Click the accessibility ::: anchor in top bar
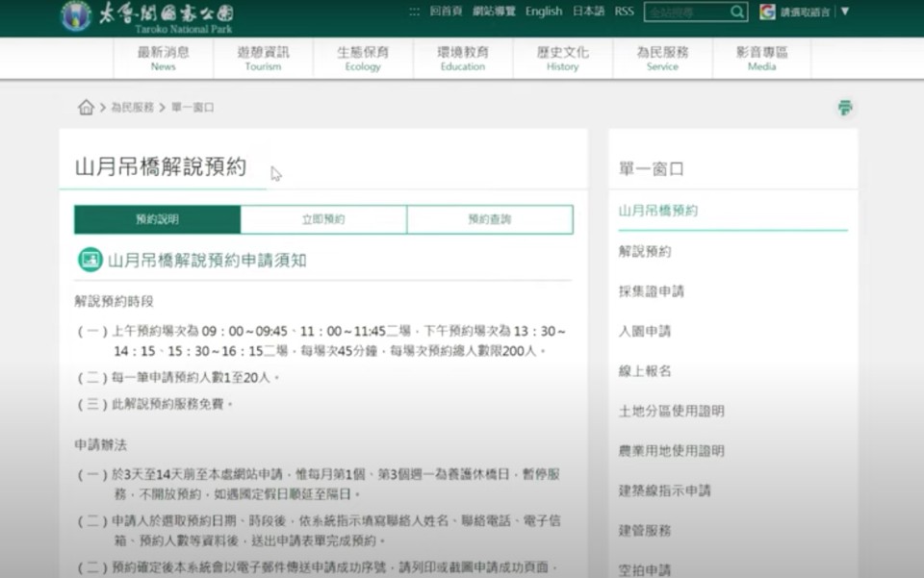This screenshot has width=924, height=578. pos(414,12)
